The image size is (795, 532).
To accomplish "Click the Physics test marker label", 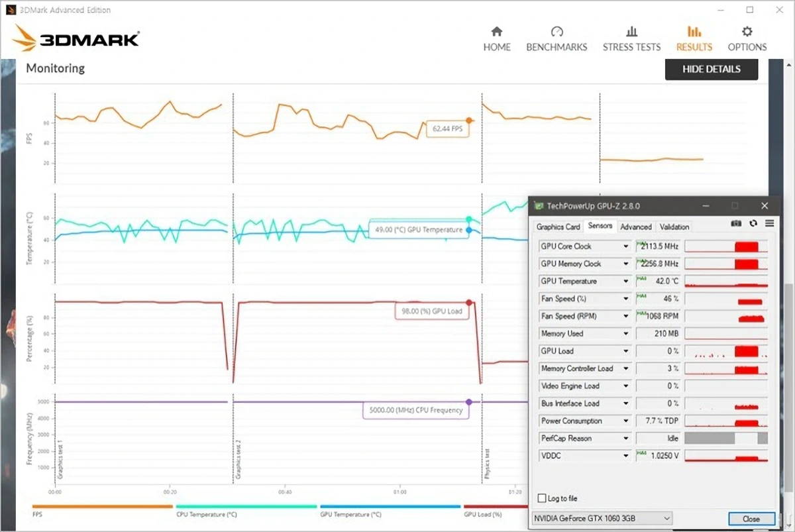I will coord(487,465).
